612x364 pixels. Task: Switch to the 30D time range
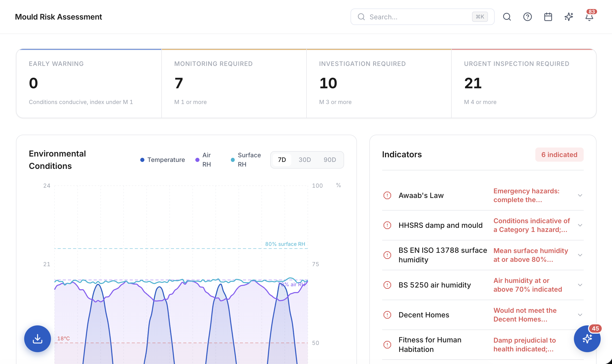[x=305, y=160]
